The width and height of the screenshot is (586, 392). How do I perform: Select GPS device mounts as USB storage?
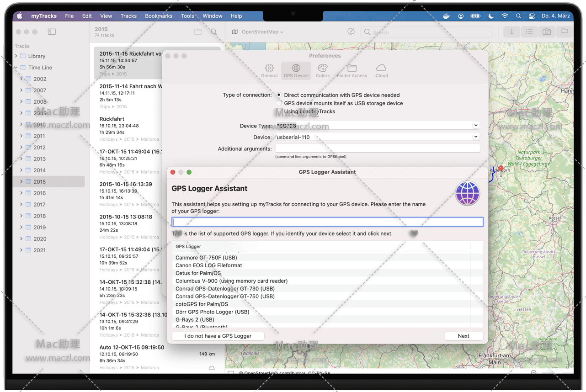pos(279,103)
